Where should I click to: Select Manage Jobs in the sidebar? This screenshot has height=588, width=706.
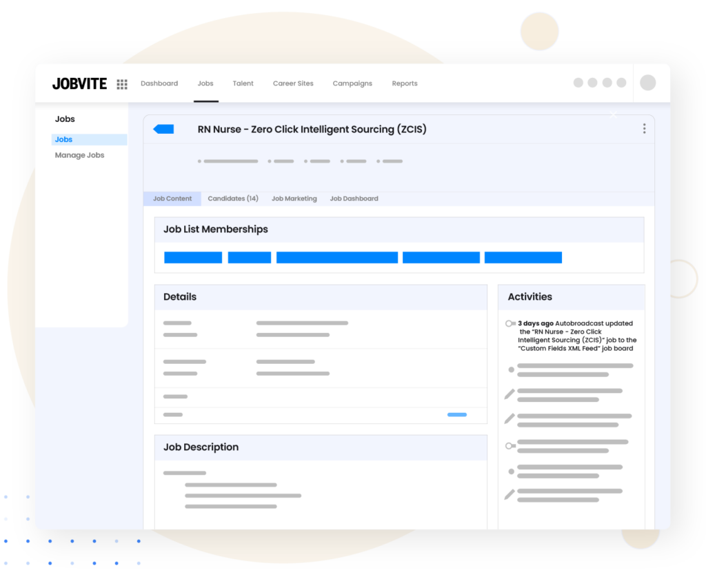coord(79,155)
